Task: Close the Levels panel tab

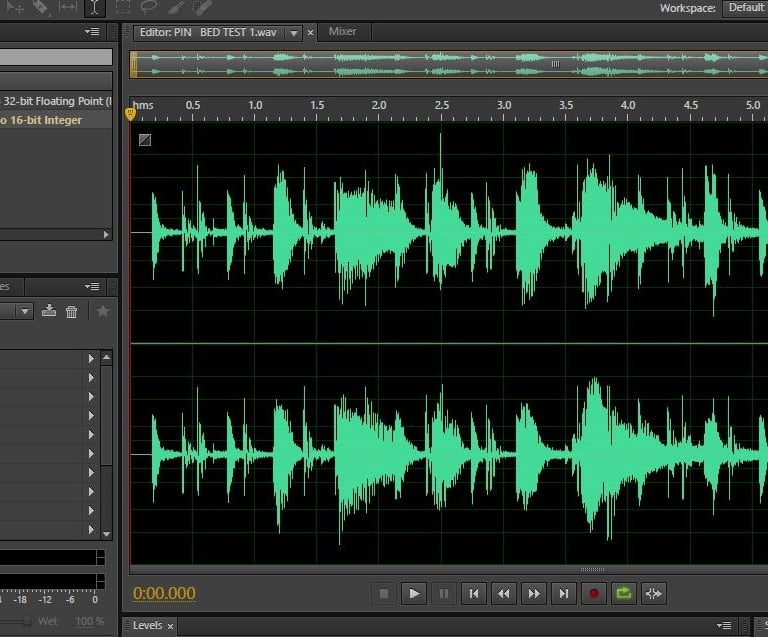Action: coord(170,627)
